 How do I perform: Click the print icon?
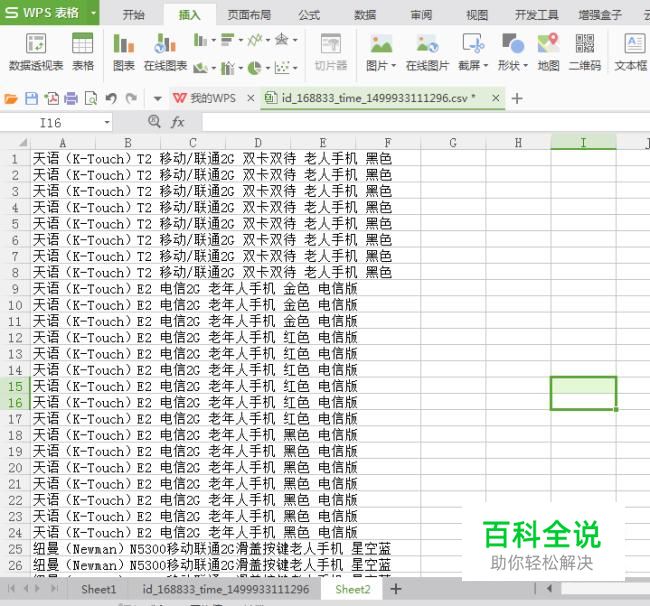71,99
